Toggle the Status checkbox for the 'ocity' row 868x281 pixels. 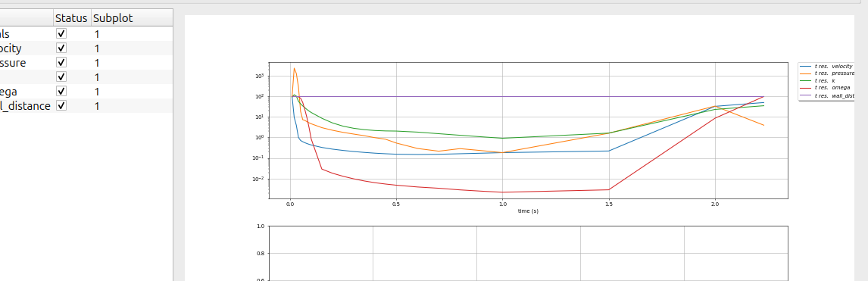pos(61,48)
